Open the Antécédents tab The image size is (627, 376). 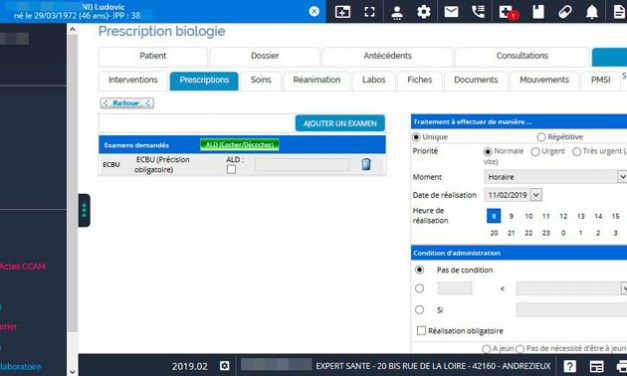click(387, 56)
